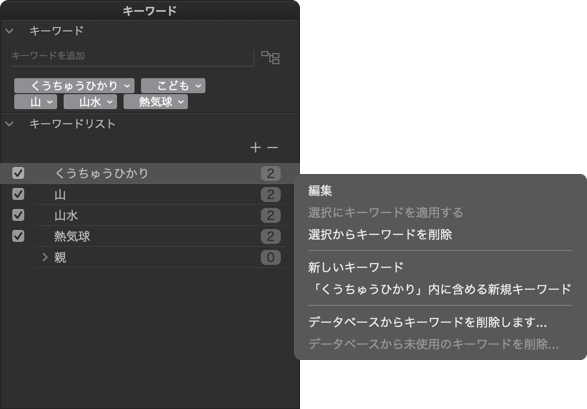Open the dropdown on the こども tag
Viewport: 587px width, 409px height.
coord(198,86)
